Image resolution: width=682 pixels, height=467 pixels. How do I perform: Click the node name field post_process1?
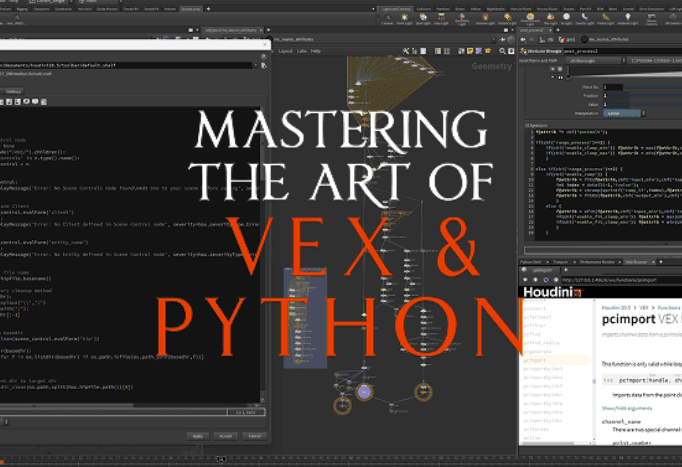pos(623,51)
